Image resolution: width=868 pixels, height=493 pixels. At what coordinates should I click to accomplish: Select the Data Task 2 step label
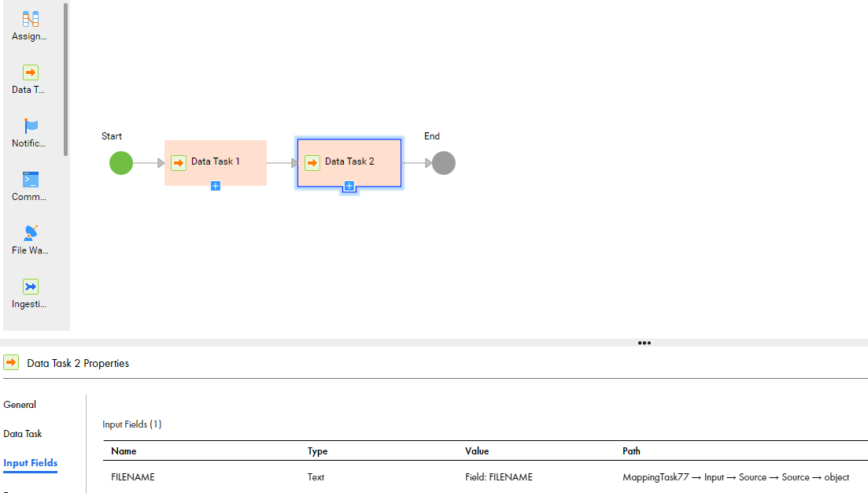(x=349, y=161)
